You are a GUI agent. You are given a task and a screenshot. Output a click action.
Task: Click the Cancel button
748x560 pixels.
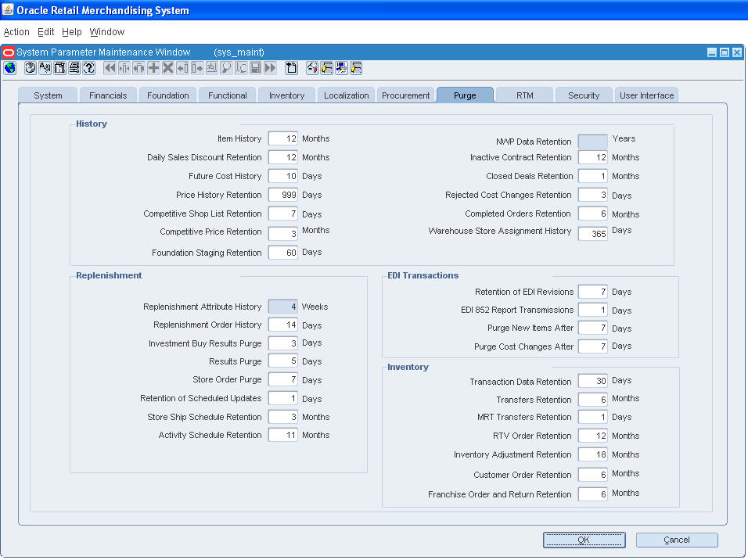click(x=677, y=540)
